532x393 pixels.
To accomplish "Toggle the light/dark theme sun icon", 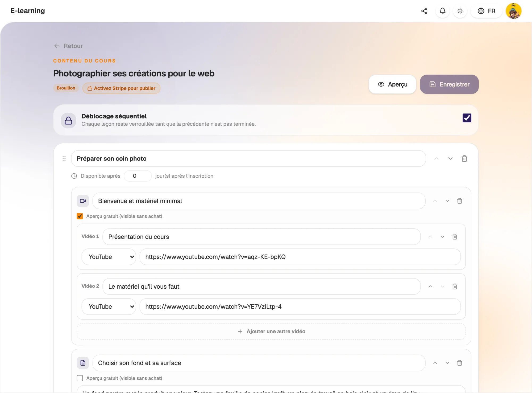I will 460,11.
